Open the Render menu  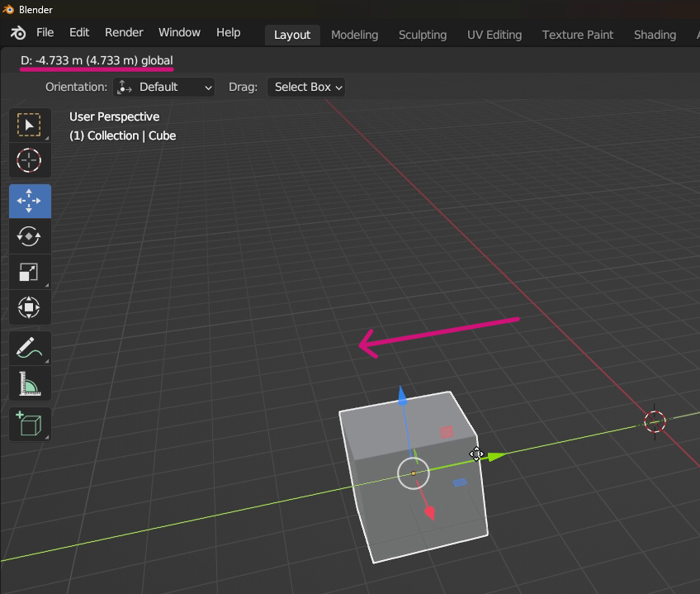(x=124, y=32)
